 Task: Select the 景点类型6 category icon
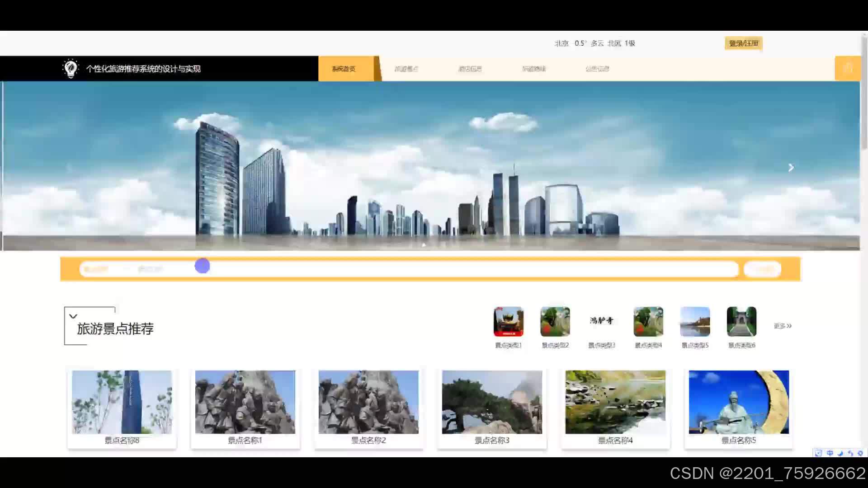point(741,322)
